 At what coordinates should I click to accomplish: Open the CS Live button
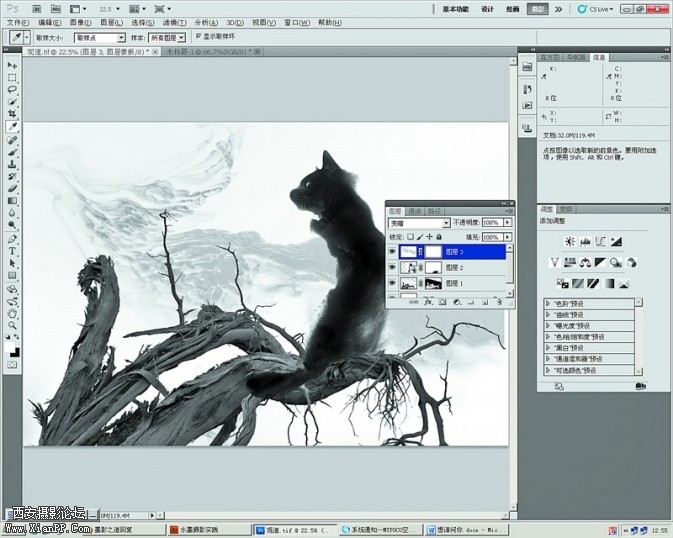(x=595, y=9)
